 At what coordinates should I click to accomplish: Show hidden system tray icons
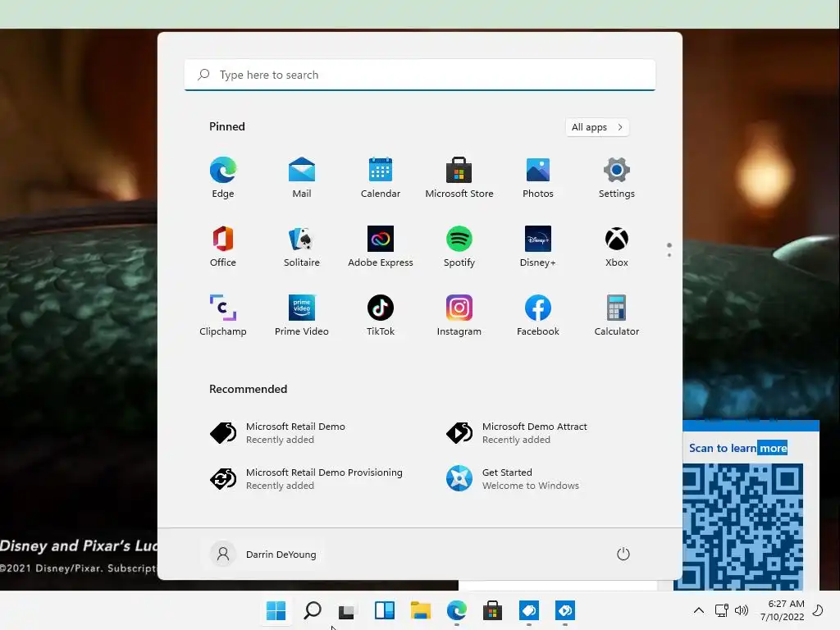[699, 610]
